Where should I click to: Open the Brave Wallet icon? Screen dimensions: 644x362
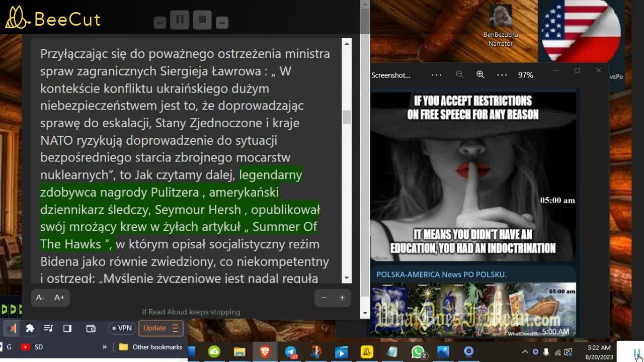coord(91,328)
